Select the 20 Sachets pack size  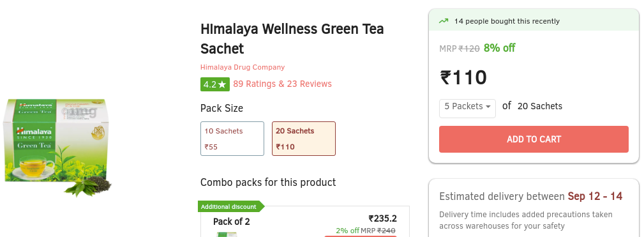(304, 139)
